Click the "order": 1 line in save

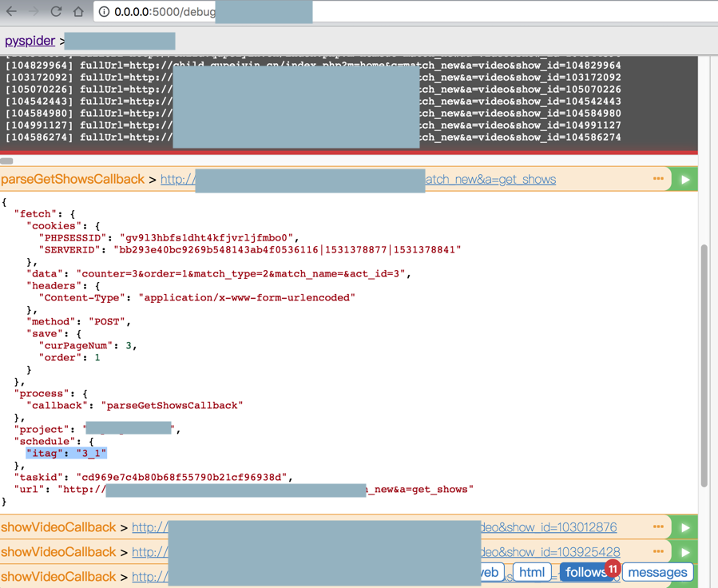[69, 358]
